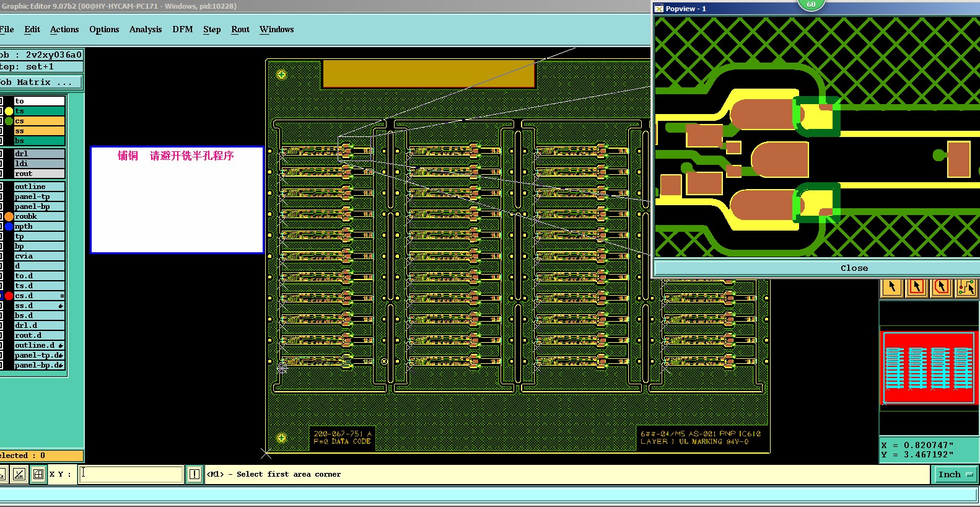The image size is (980, 507).
Task: Click the marker icon on ss.d layer row
Action: tap(61, 306)
